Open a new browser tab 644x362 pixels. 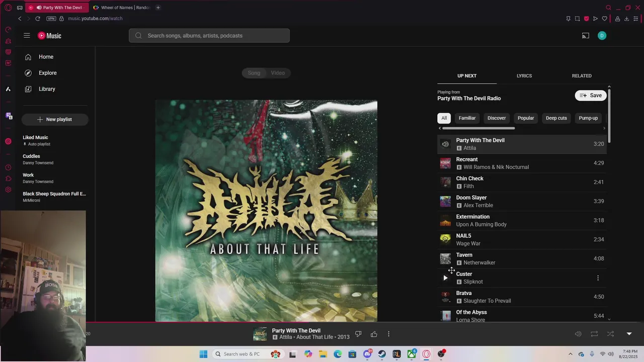[x=158, y=8]
